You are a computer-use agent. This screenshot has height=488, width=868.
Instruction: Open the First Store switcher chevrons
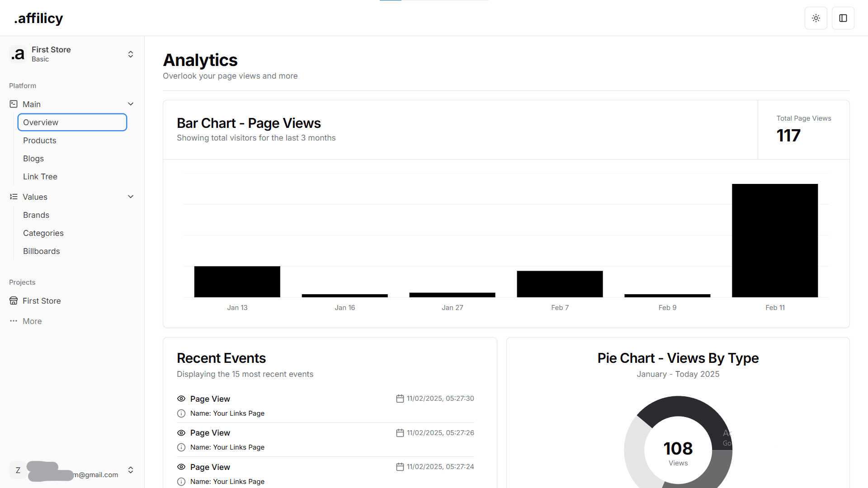131,54
